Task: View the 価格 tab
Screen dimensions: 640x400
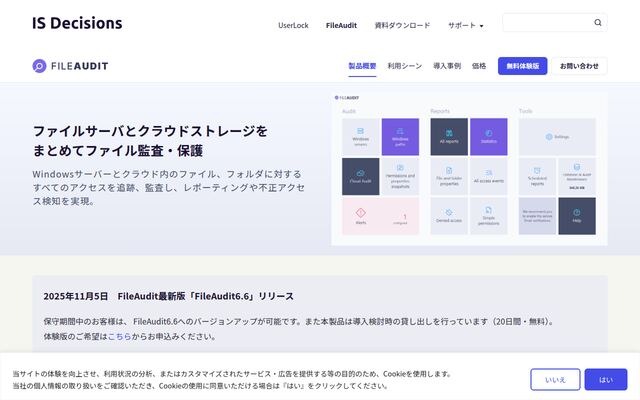Action: [479, 66]
